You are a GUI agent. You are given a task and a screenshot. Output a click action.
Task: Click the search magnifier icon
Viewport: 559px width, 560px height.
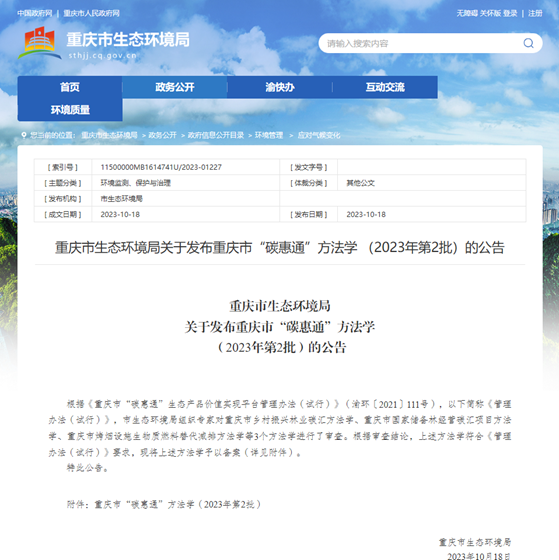pos(528,43)
